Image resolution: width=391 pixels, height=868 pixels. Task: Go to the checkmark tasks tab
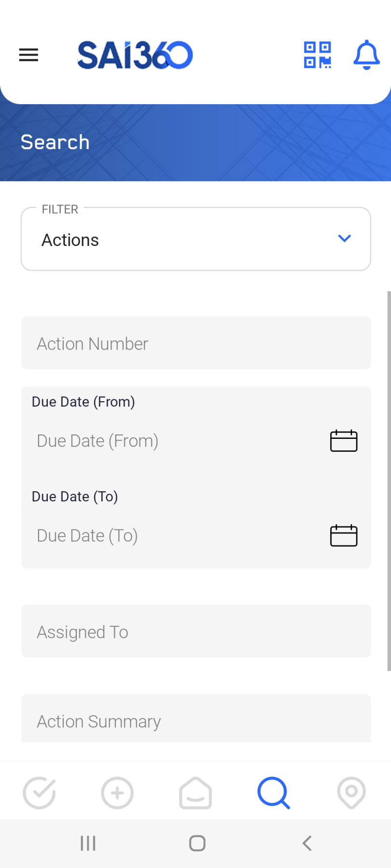pos(39,793)
